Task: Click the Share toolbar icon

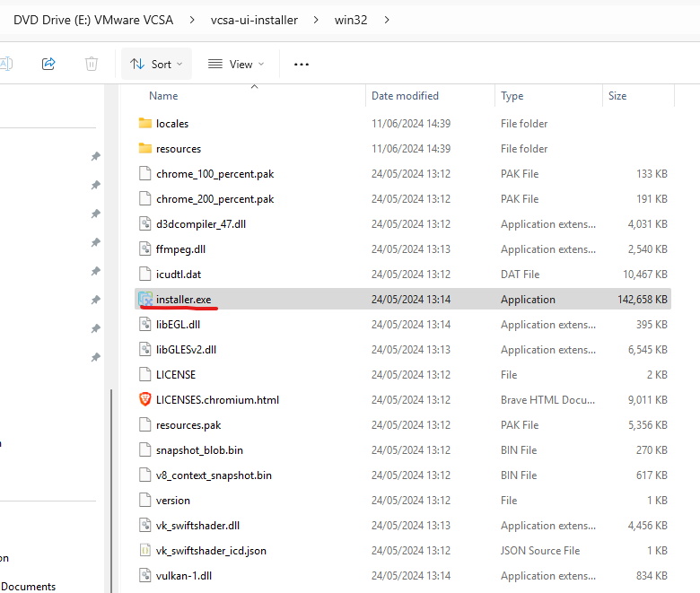Action: pyautogui.click(x=48, y=64)
